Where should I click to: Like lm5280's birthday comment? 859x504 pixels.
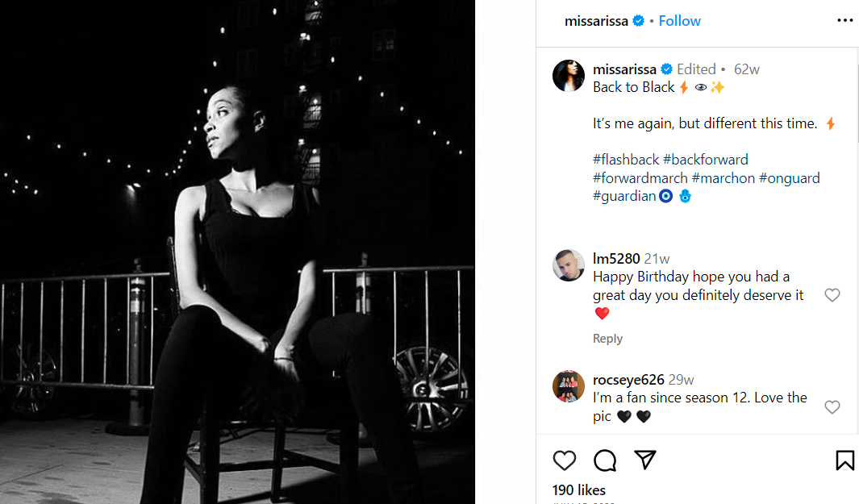click(x=832, y=295)
